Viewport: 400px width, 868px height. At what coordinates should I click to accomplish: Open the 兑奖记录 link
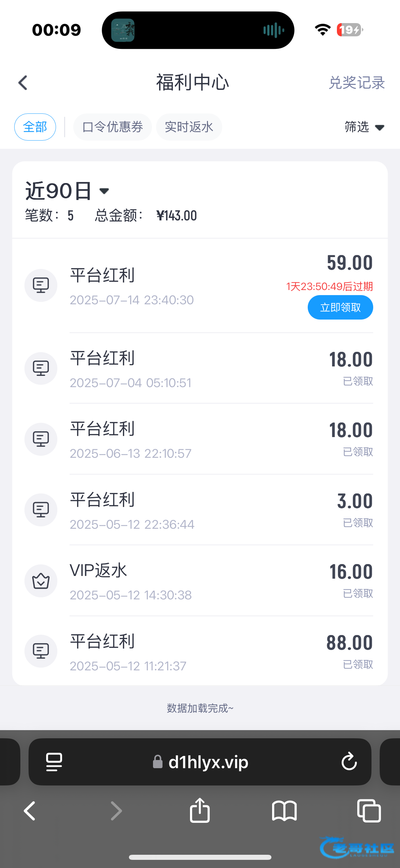click(x=357, y=83)
